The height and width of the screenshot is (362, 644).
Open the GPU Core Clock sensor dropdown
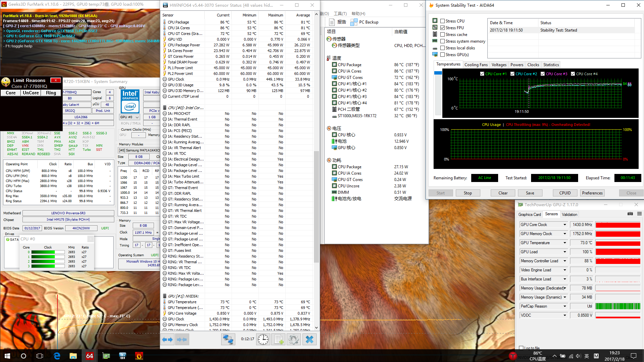(564, 225)
